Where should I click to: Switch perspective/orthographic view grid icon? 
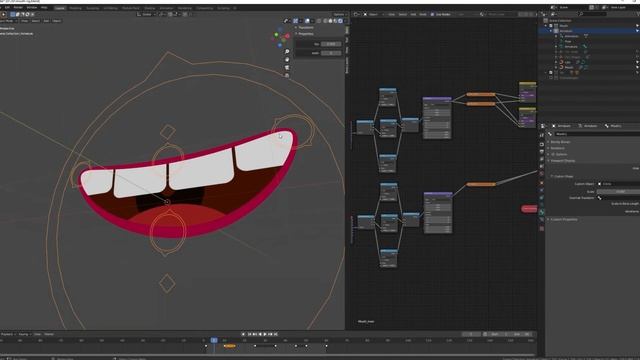tap(287, 75)
